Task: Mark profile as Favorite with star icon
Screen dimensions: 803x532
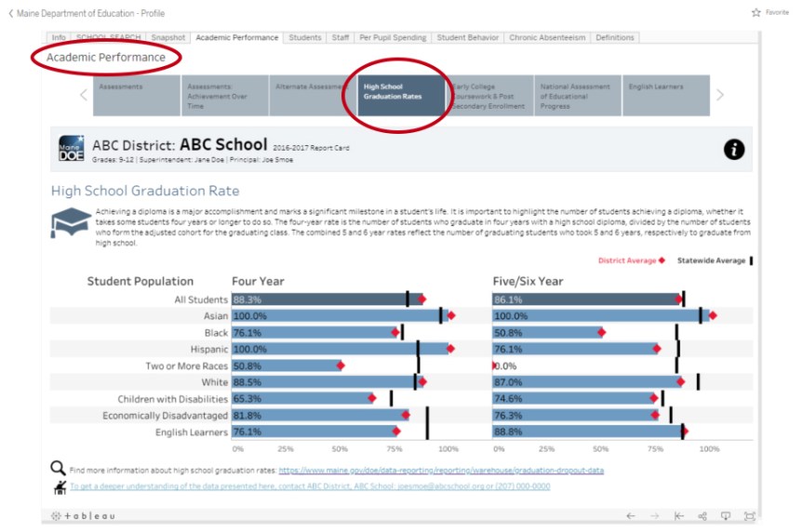Action: click(756, 13)
